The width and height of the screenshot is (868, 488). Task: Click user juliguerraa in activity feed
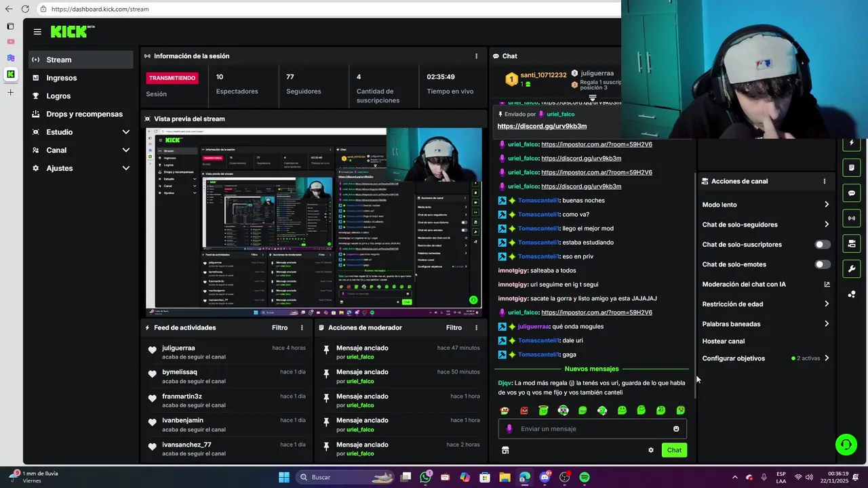pyautogui.click(x=178, y=348)
